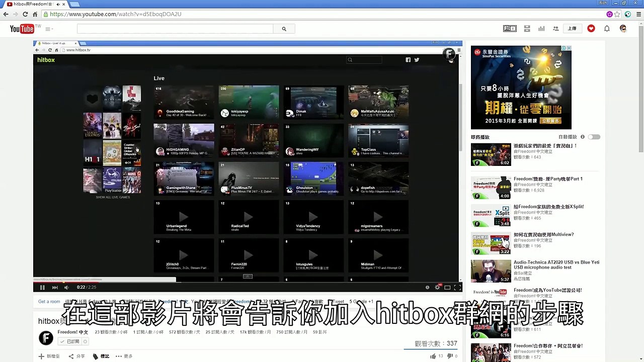The height and width of the screenshot is (362, 644).
Task: Open subscription settings gear
Action: (x=85, y=341)
